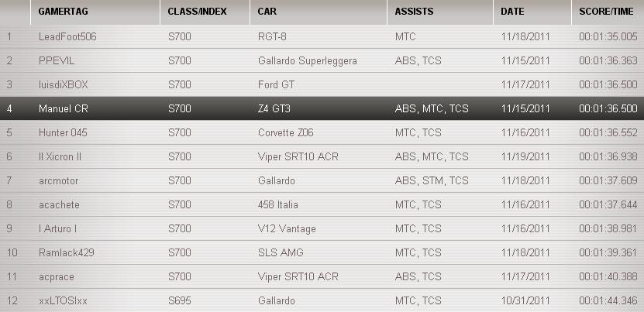Select Ramlack429 gamertag
The width and height of the screenshot is (644, 312).
pos(67,252)
